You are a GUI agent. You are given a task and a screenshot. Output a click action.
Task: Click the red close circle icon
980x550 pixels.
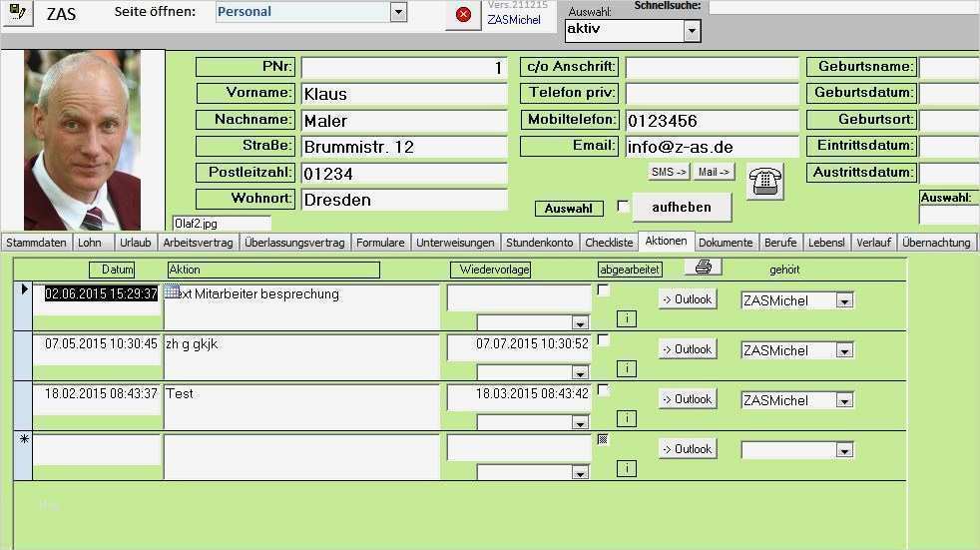pos(463,14)
